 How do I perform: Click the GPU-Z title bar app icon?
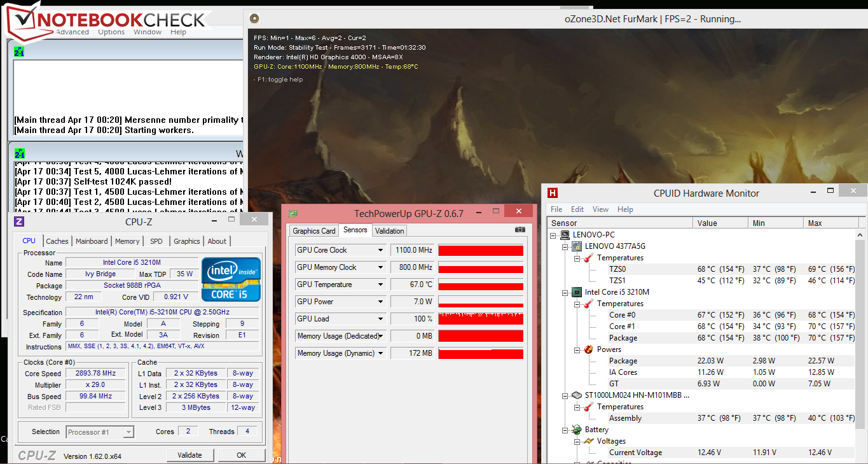(x=293, y=213)
